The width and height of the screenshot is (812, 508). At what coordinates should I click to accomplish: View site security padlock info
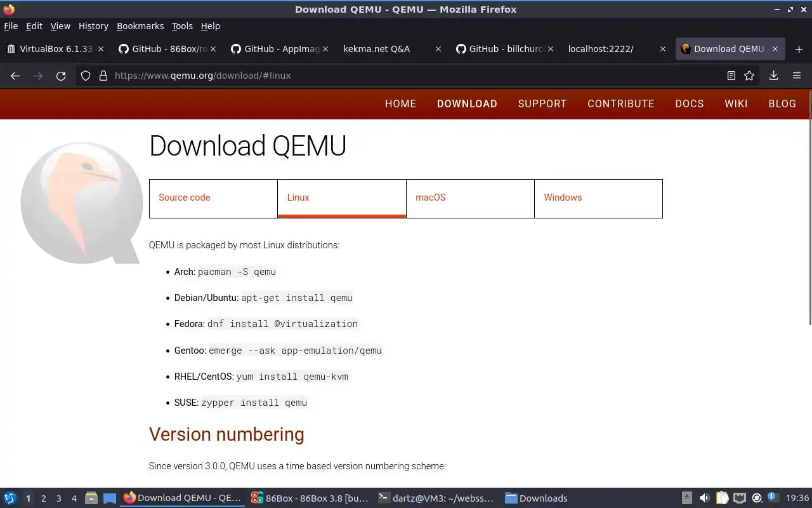pos(103,76)
